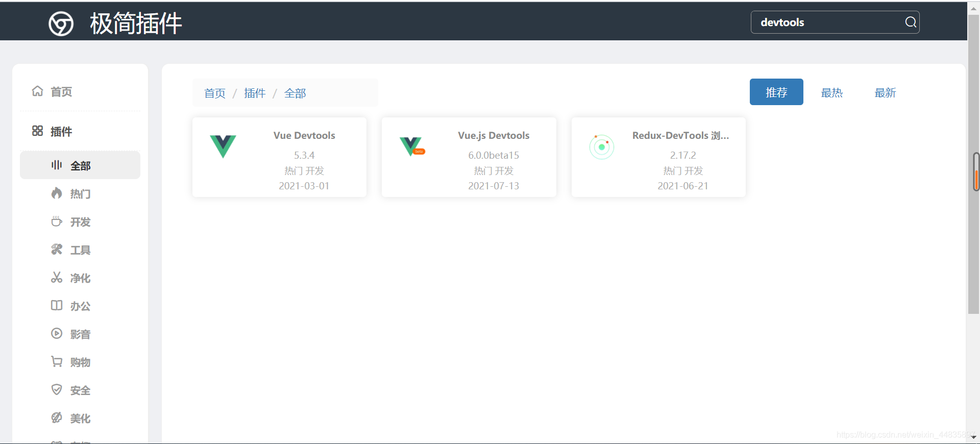Open the Vue.js Devtools plugin title
980x444 pixels.
pyautogui.click(x=494, y=135)
